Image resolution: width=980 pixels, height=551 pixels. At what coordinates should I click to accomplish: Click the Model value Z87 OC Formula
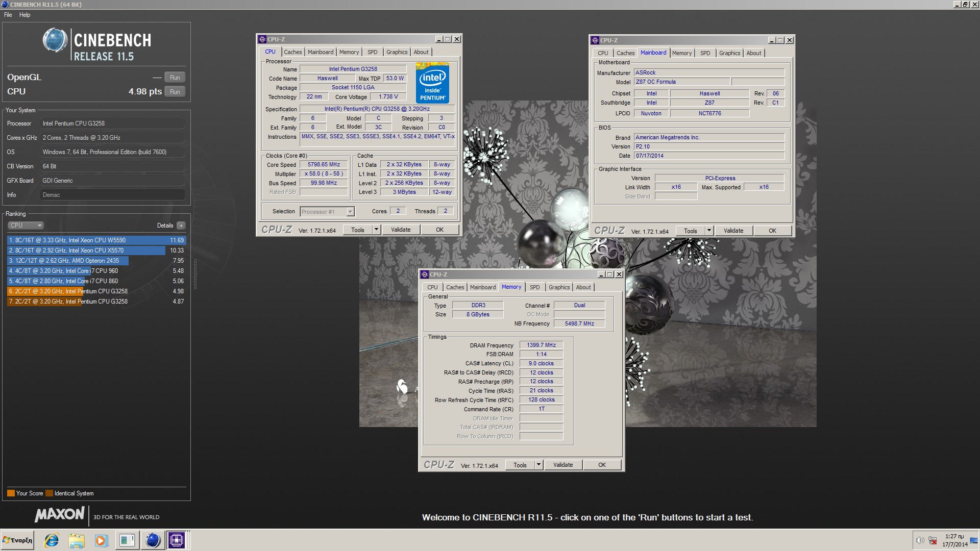tap(681, 82)
